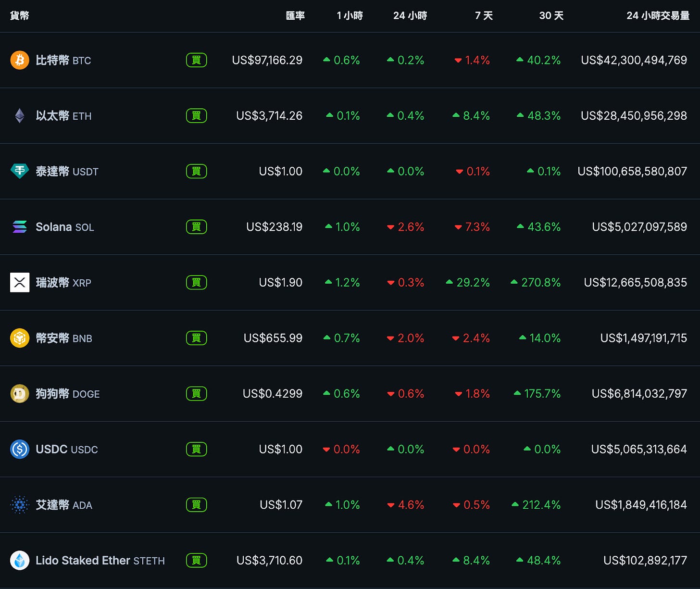Click the 買 button in USDC USDC row
700x589 pixels.
tap(197, 449)
